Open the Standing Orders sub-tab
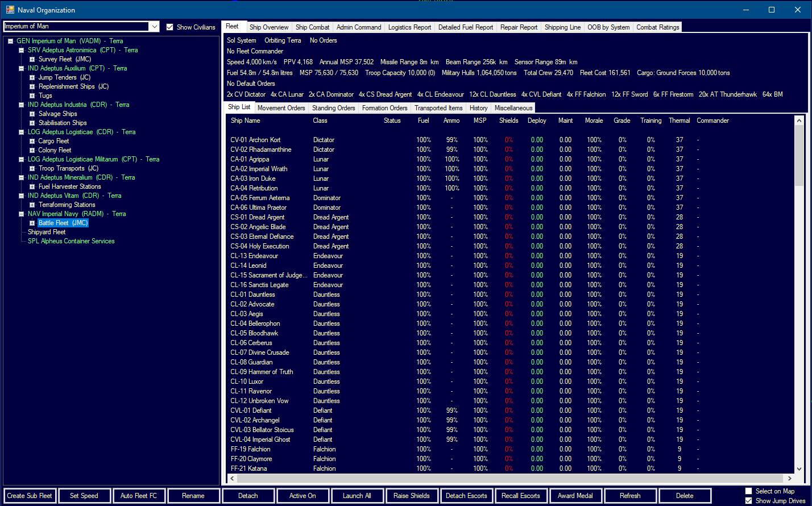 334,108
